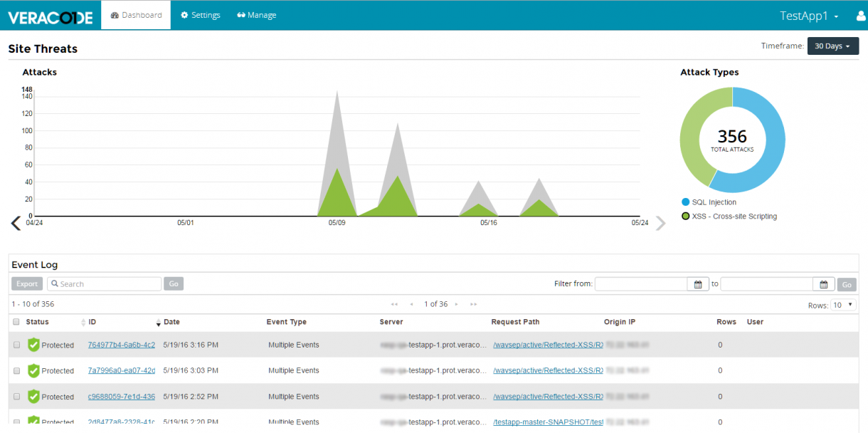868x433 pixels.
Task: Click the Request Path column header
Action: [x=515, y=322]
